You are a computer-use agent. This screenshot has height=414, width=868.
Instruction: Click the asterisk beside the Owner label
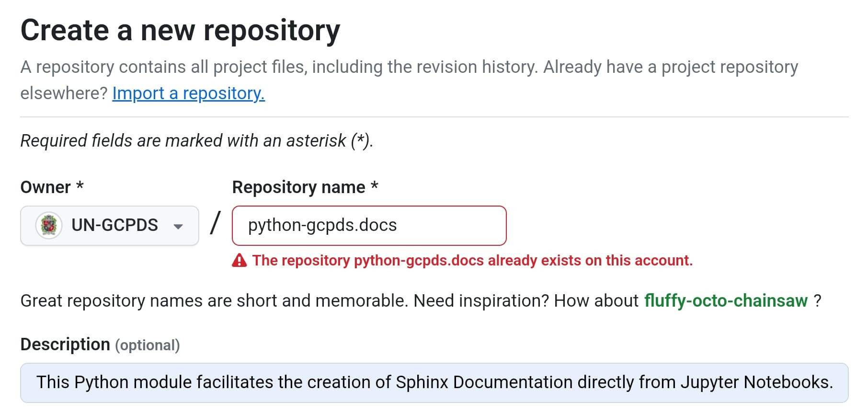(80, 185)
